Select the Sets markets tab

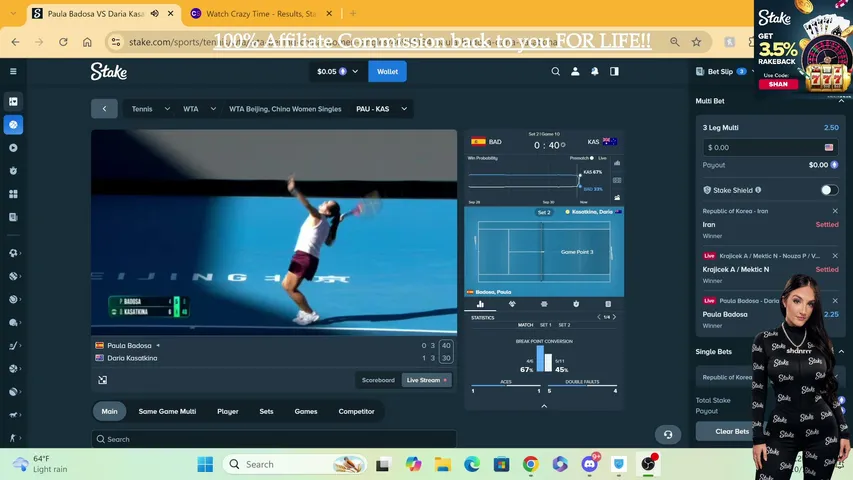coord(266,411)
